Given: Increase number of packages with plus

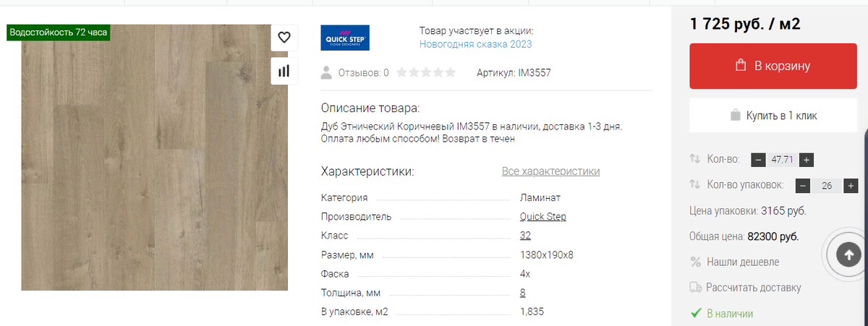Looking at the screenshot, I should click(x=851, y=186).
